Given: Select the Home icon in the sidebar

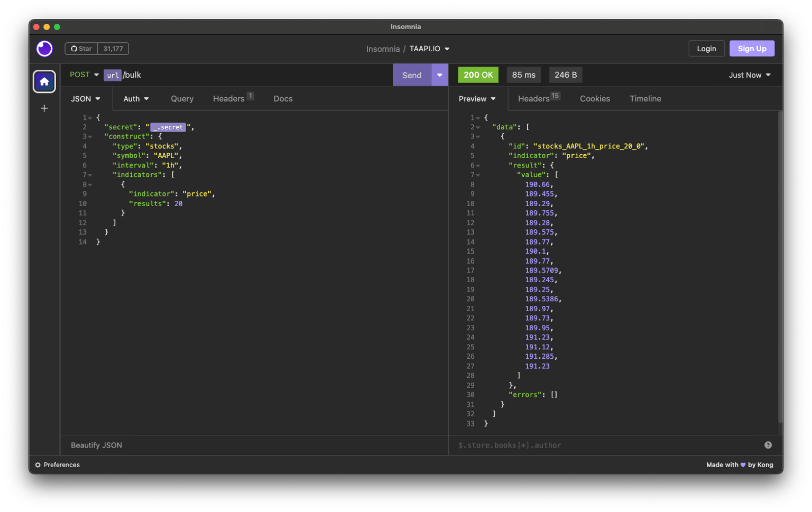Looking at the screenshot, I should (x=44, y=81).
